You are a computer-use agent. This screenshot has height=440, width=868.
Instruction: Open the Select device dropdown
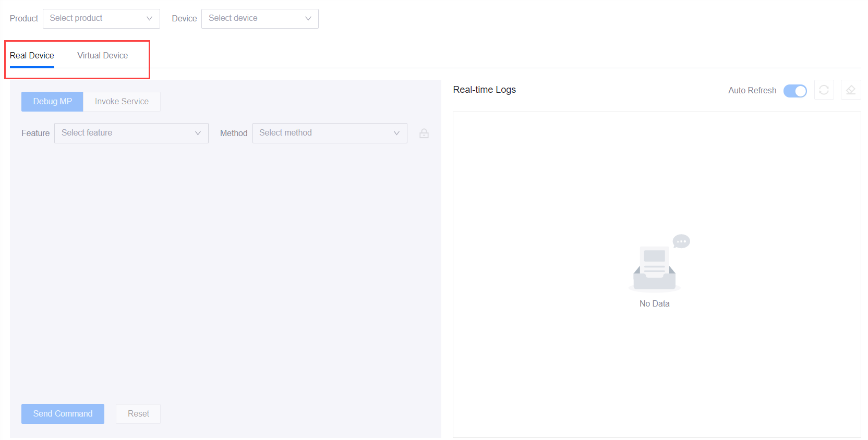click(x=260, y=18)
